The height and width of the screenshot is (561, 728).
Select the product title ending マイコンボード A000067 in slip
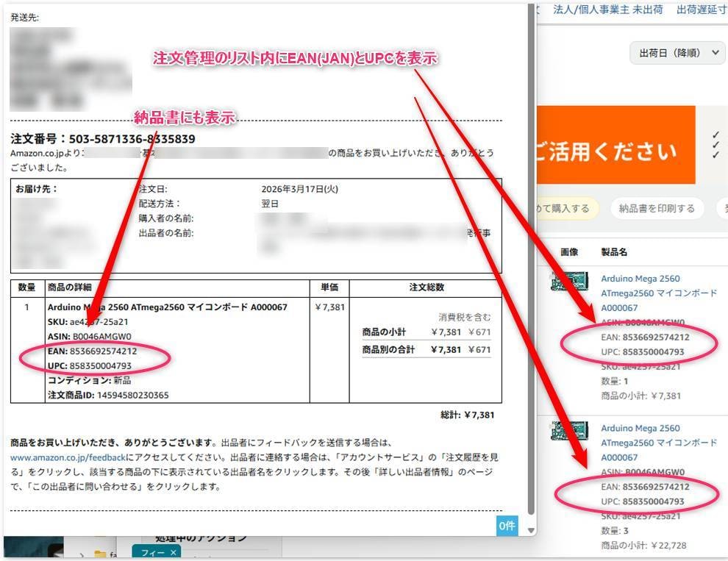click(167, 307)
